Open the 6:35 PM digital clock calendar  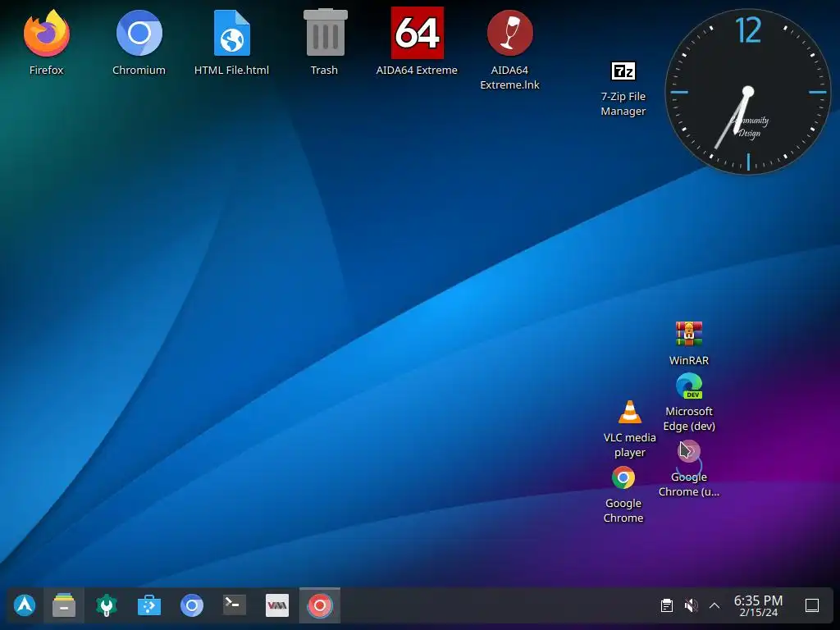(x=758, y=605)
